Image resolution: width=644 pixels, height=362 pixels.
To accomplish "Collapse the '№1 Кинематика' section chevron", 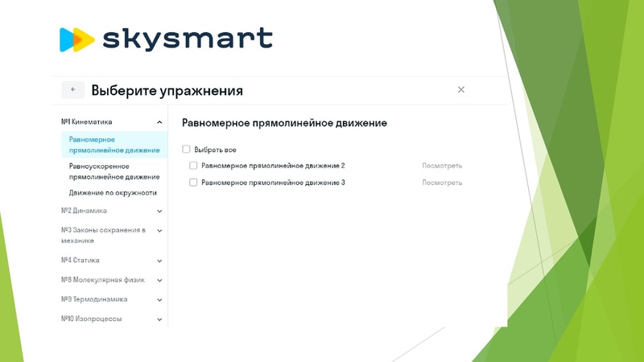I will pos(160,122).
